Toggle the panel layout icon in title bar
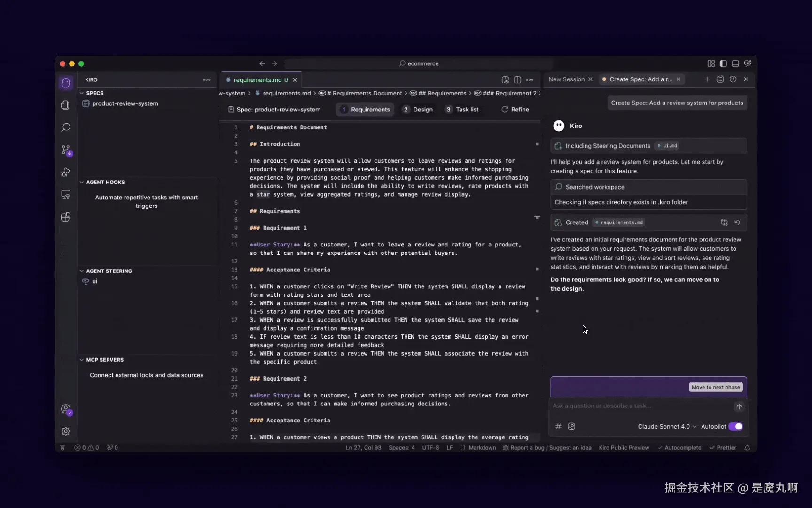 [735, 63]
